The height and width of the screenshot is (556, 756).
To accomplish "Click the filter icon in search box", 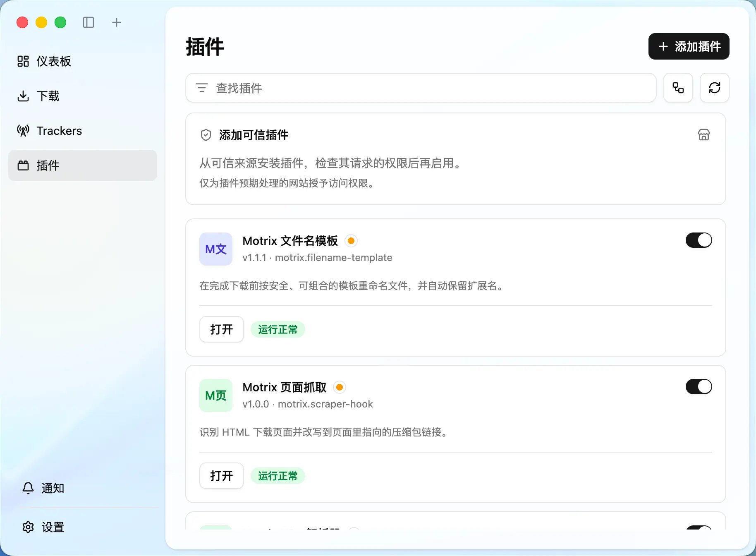I will 202,88.
